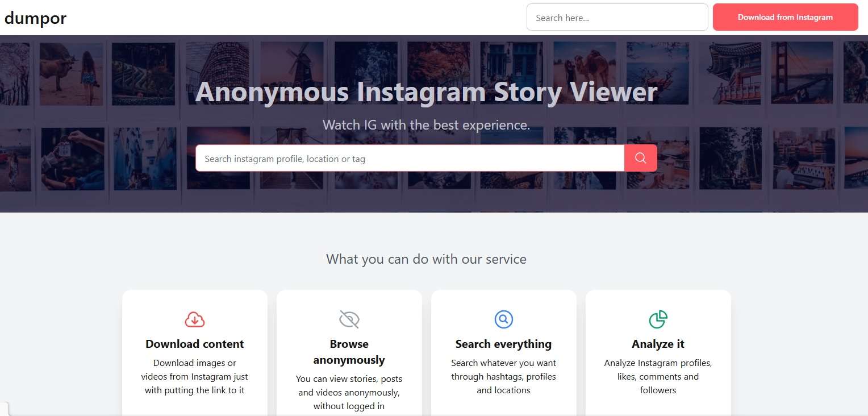Focus the Instagram profile search field
The height and width of the screenshot is (416, 868).
(x=410, y=158)
